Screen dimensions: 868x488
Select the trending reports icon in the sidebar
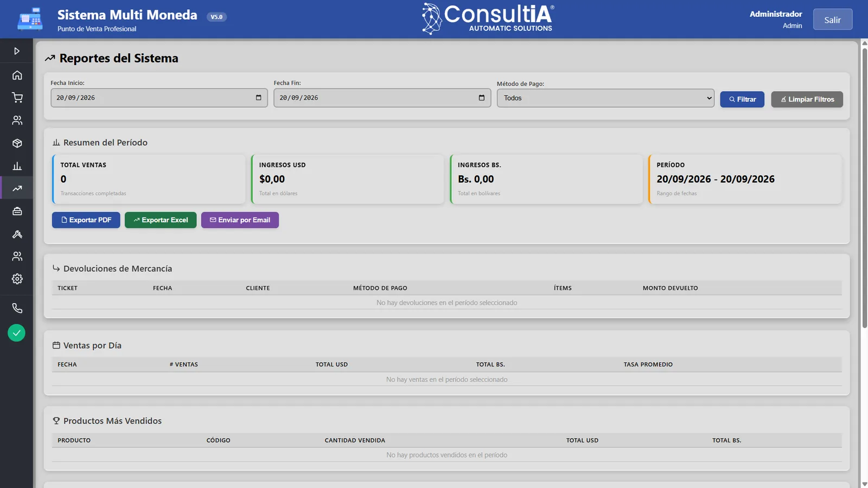tap(17, 189)
